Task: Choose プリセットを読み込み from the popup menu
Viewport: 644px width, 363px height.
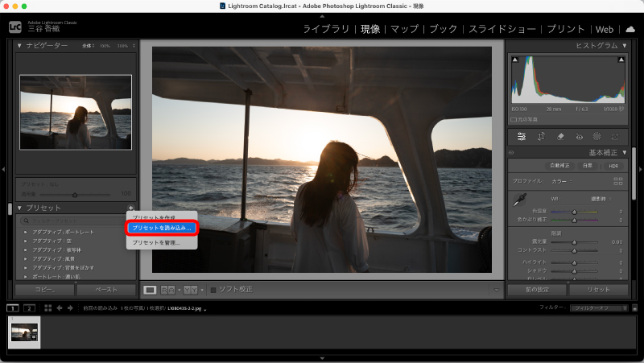Action: 162,229
